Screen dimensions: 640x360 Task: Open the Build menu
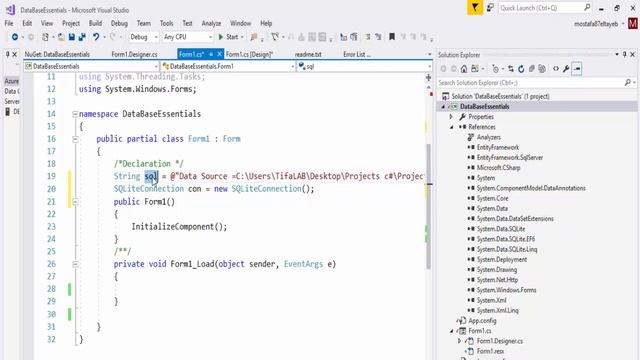pyautogui.click(x=95, y=23)
